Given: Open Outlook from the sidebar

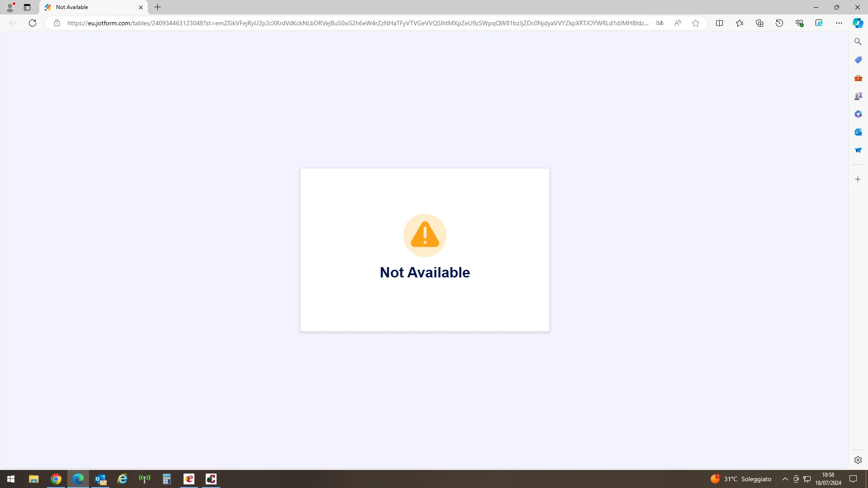Looking at the screenshot, I should (858, 132).
